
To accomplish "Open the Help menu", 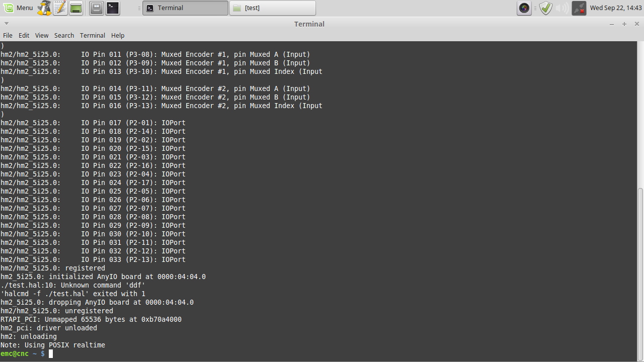I will 118,35.
